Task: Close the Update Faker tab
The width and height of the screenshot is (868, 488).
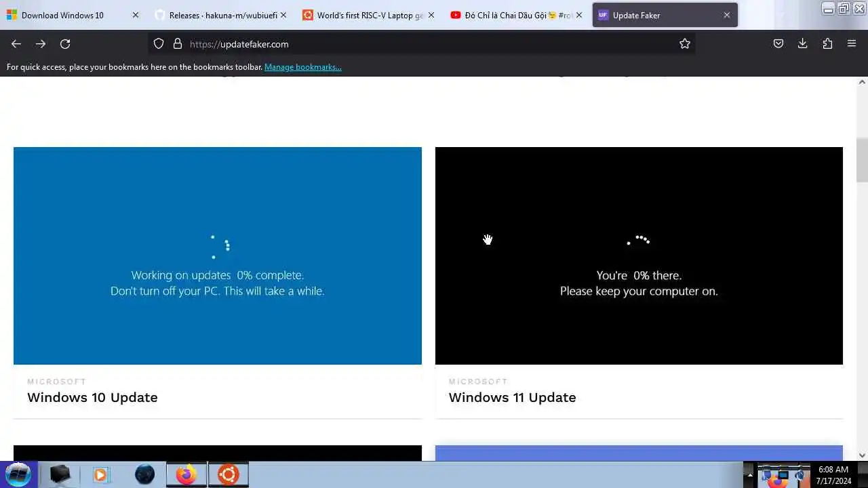Action: click(x=727, y=15)
